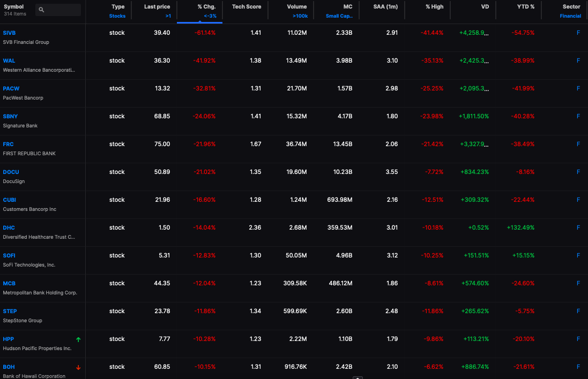Click F sector link in SOFI row

click(x=578, y=255)
